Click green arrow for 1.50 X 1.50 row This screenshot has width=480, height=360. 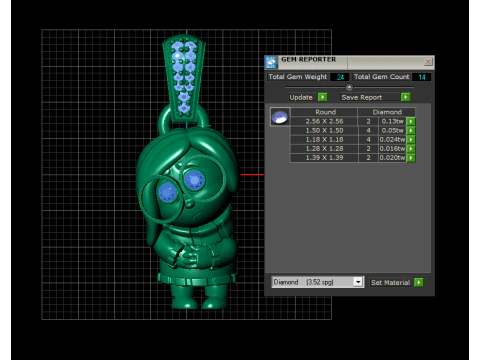pyautogui.click(x=411, y=130)
